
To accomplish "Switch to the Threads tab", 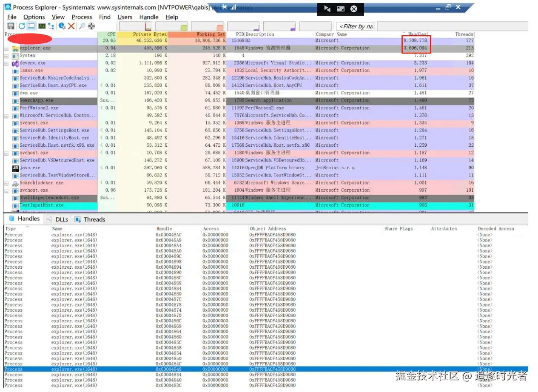I will 90,219.
